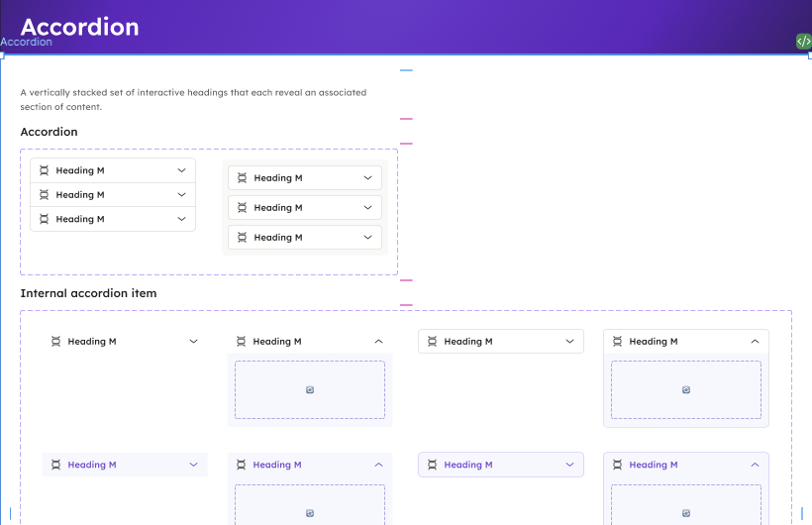Select the large white 'Accordion' page title
The image size is (812, 525).
(x=80, y=27)
